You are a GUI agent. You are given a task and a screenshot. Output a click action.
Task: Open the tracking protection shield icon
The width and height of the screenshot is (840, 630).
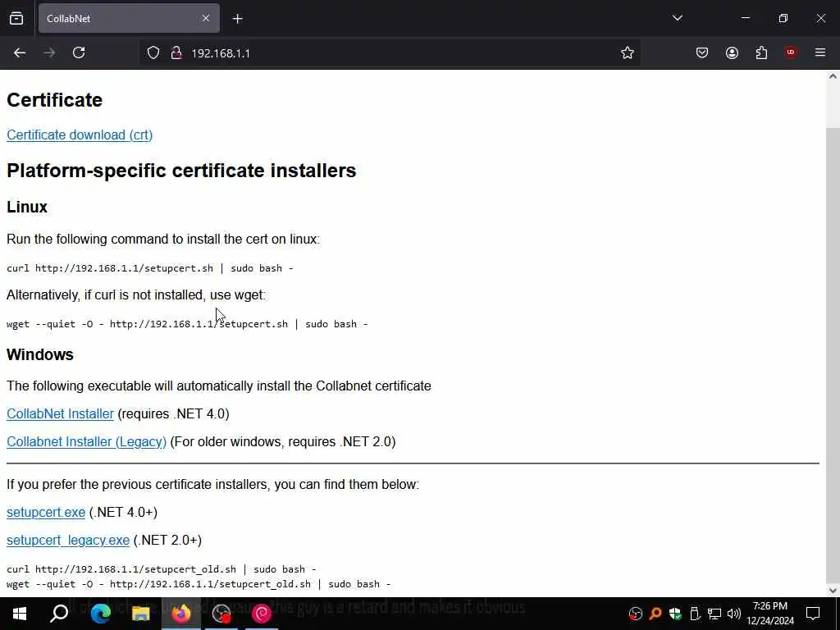click(x=153, y=52)
